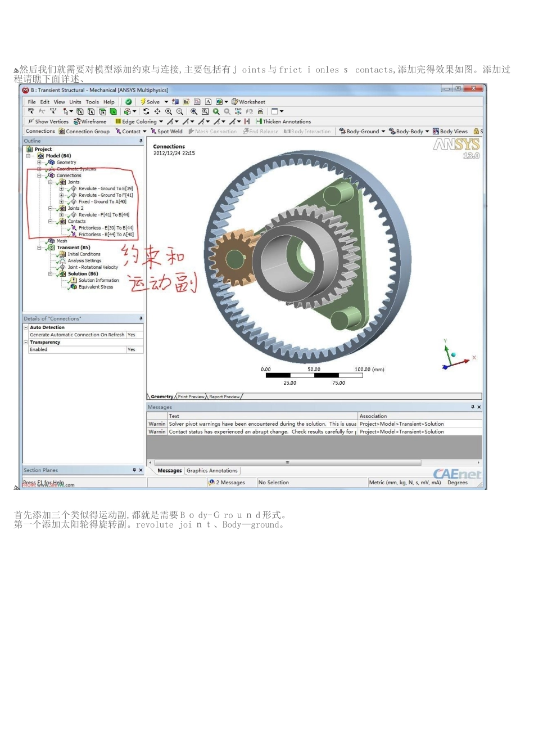This screenshot has width=534, height=756.
Task: Click the Body Views button
Action: tap(450, 131)
